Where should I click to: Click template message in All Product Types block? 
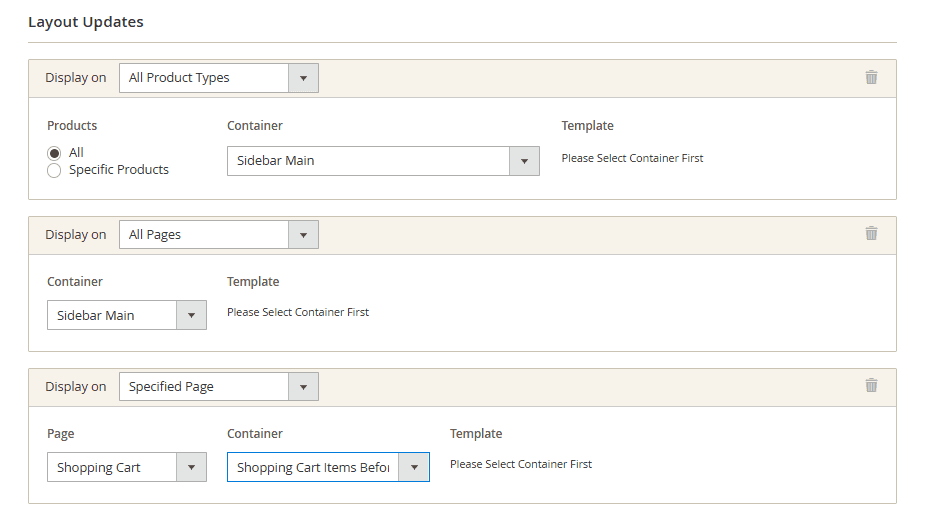pyautogui.click(x=632, y=158)
